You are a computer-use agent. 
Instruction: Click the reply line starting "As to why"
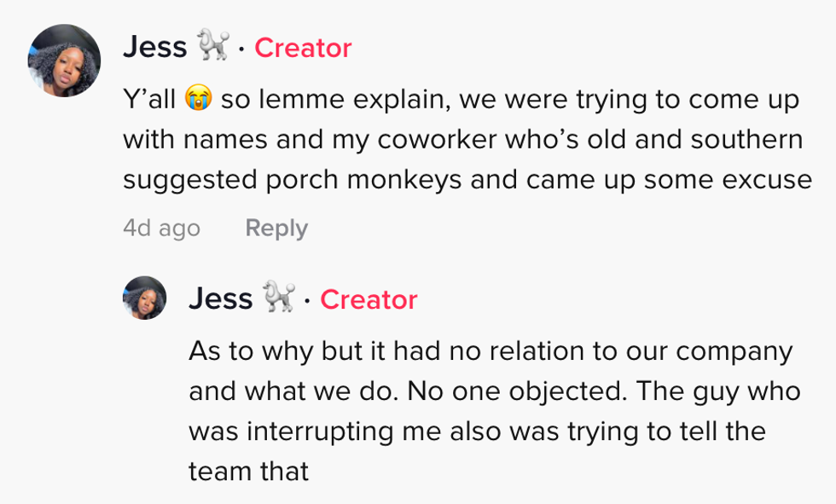(x=490, y=351)
